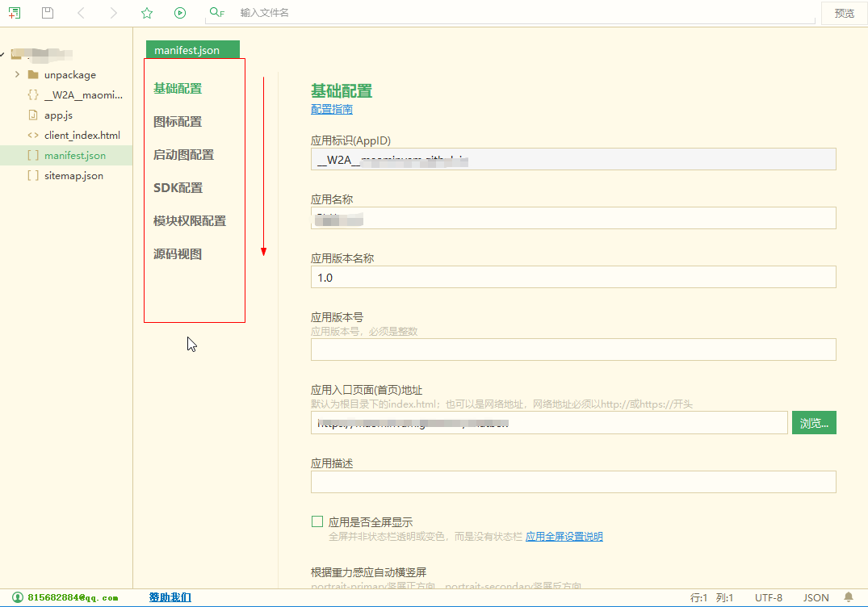Click the UTF-8 encoding indicator
The image size is (868, 607).
(769, 598)
